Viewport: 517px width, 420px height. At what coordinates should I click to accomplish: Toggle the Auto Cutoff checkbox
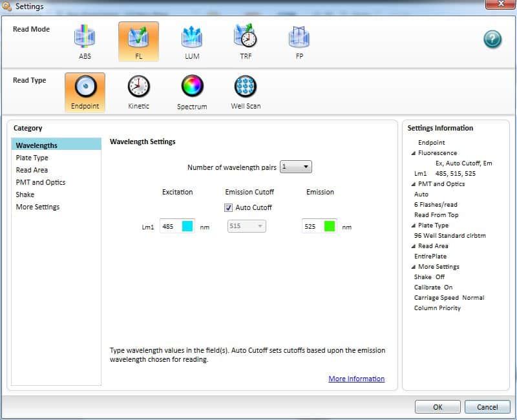click(228, 207)
